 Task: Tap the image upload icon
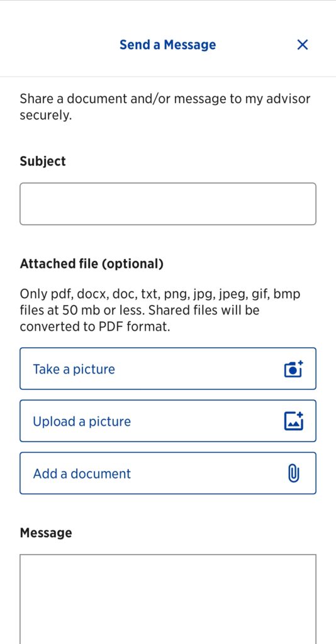pyautogui.click(x=294, y=421)
